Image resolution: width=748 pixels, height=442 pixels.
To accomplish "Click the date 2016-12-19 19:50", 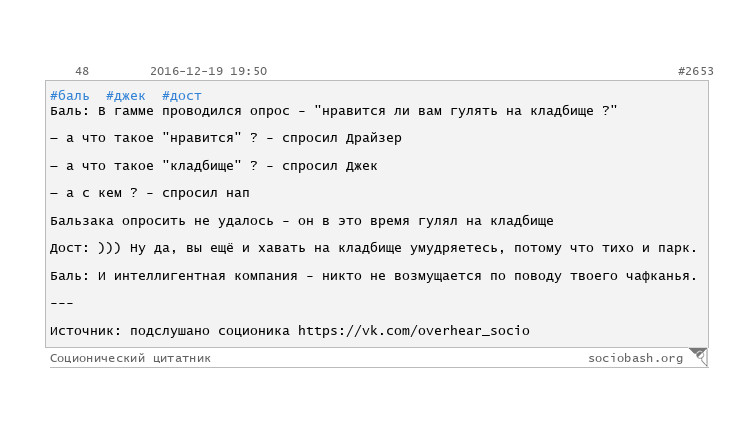I will pos(208,72).
